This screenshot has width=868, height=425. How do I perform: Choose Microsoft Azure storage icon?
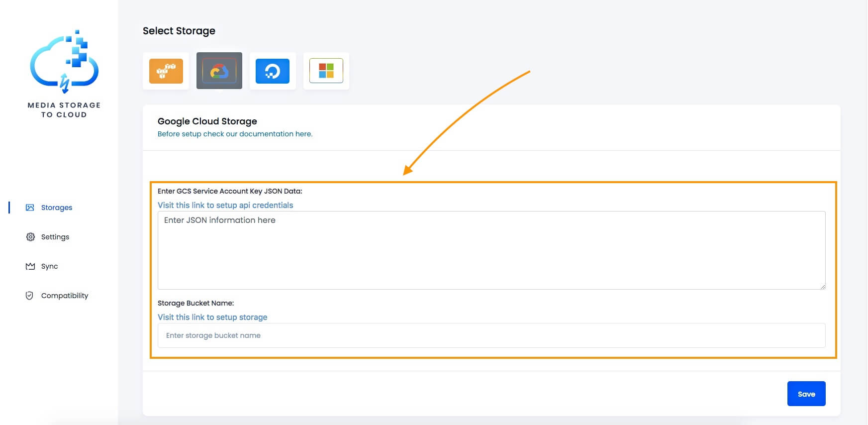click(x=326, y=71)
